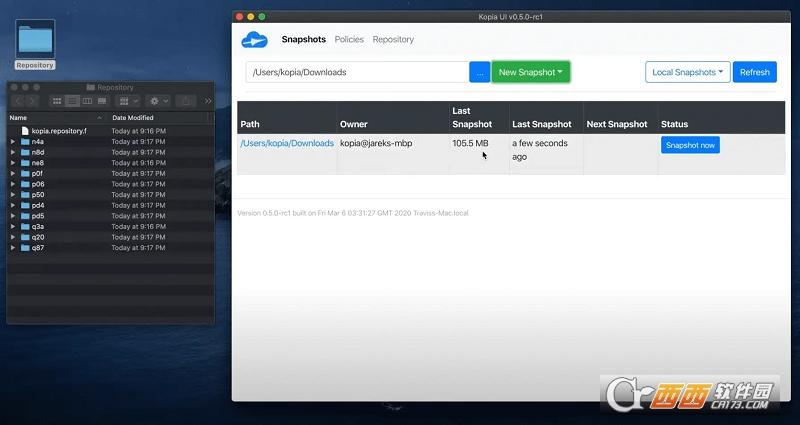Switch to the Policies tab
Screen dimensions: 800x425
tap(349, 39)
